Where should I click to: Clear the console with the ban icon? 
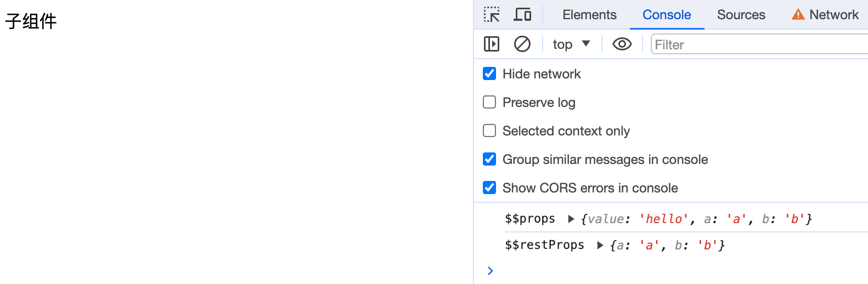pyautogui.click(x=522, y=44)
